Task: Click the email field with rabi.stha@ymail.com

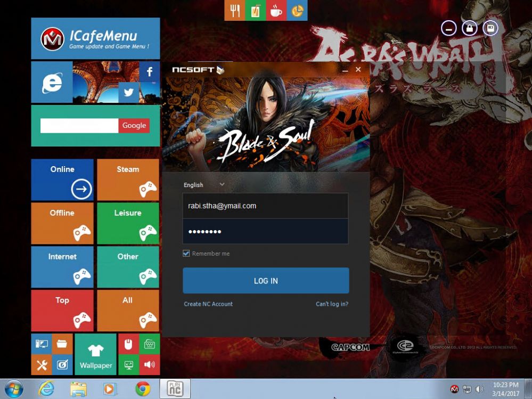Action: click(265, 206)
